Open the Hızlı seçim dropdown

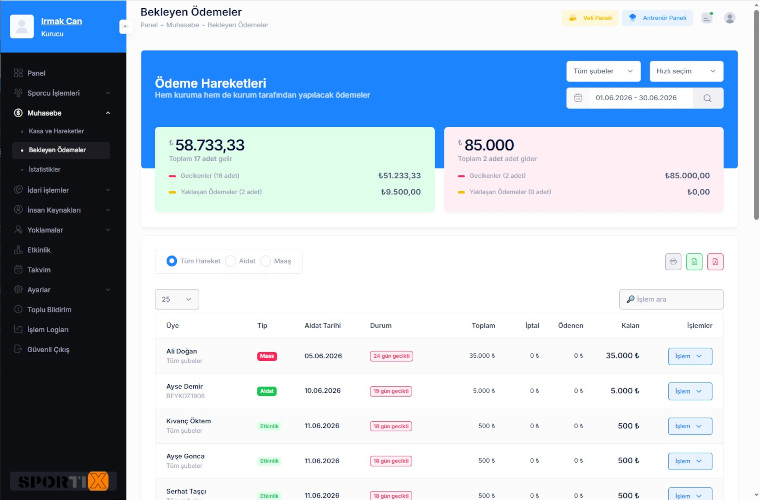[686, 71]
